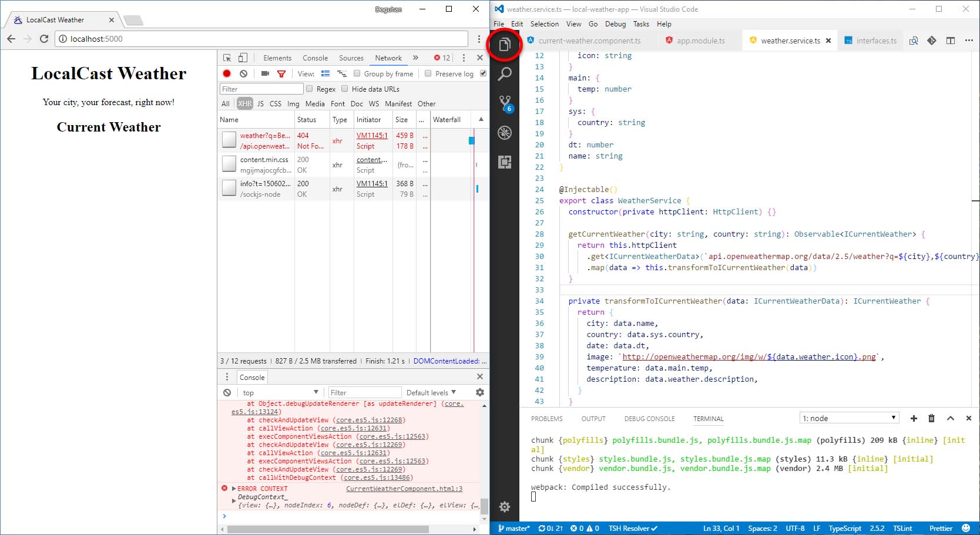The image size is (980, 535).
Task: Open the Debug menu in VS Code
Action: pyautogui.click(x=615, y=24)
